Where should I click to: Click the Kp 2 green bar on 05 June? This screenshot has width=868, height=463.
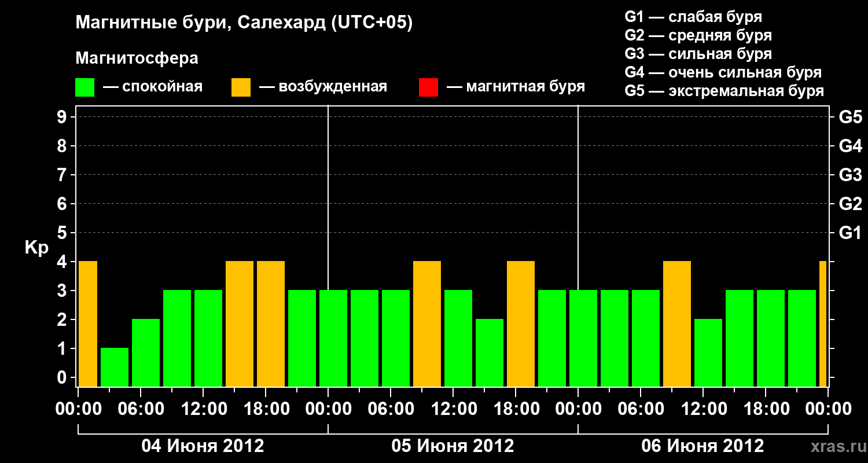coord(490,353)
